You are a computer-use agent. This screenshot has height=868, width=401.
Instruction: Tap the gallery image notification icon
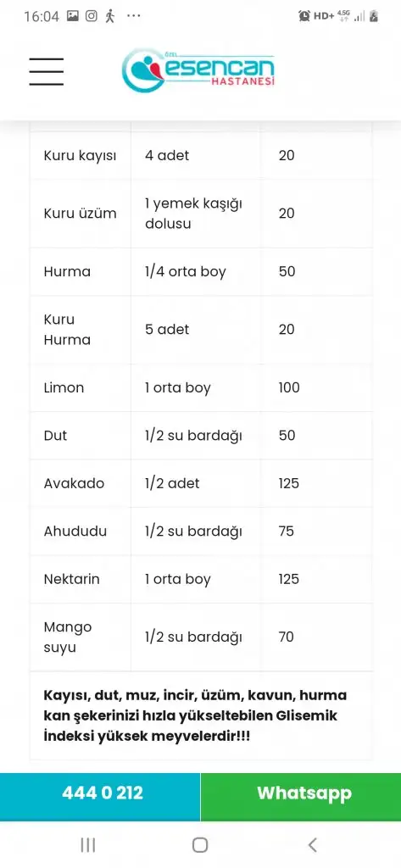tap(73, 15)
